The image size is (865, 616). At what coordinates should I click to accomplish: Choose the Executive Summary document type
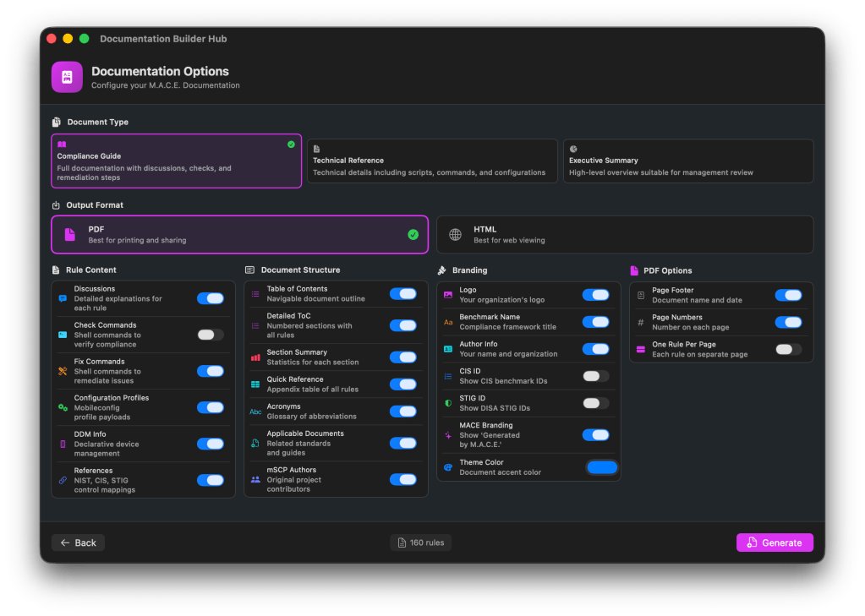pyautogui.click(x=687, y=161)
